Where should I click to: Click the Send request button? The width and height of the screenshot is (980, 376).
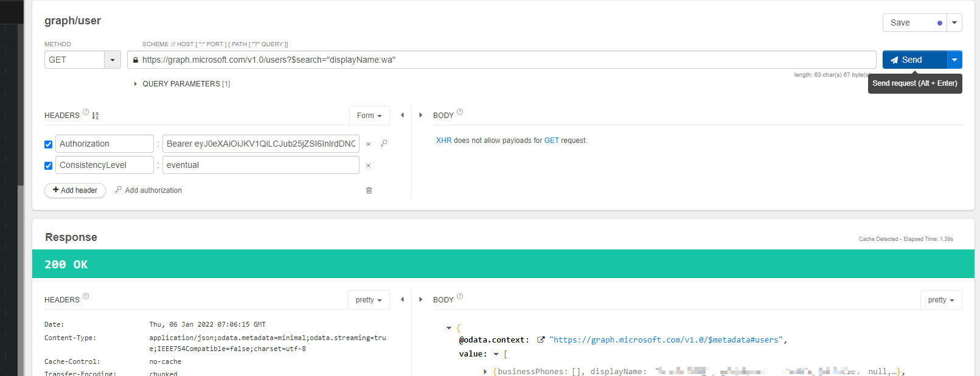[914, 60]
